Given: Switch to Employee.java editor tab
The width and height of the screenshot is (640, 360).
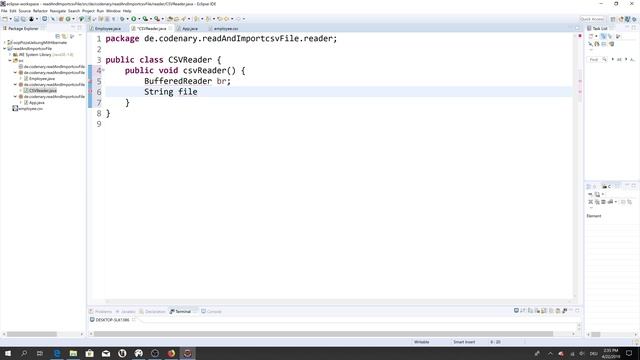Looking at the screenshot, I should click(x=108, y=29).
